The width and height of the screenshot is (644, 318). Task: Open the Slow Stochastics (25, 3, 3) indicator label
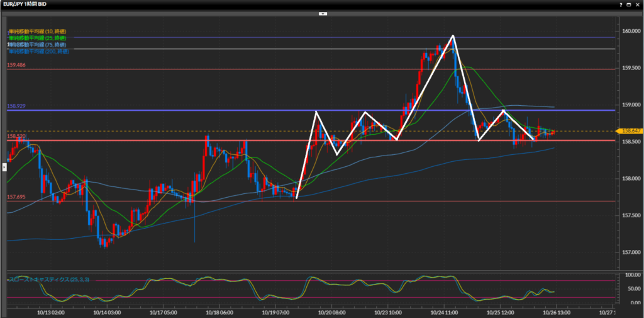coord(47,278)
